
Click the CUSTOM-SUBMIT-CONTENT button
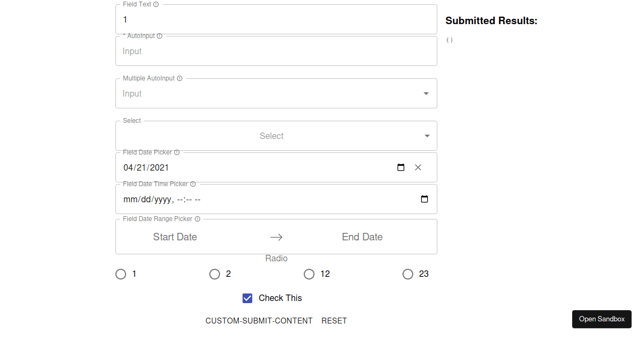[x=259, y=320]
